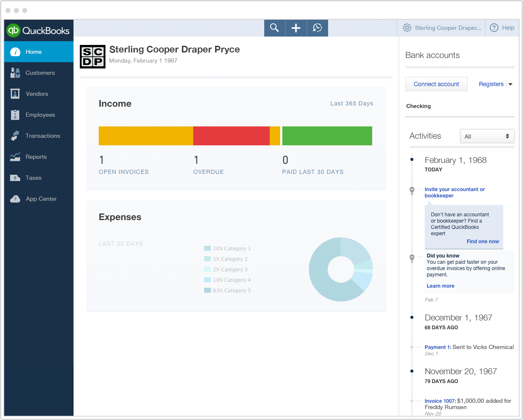523x420 pixels.
Task: Open Invite your accountant or bookkeeper link
Action: 455,192
